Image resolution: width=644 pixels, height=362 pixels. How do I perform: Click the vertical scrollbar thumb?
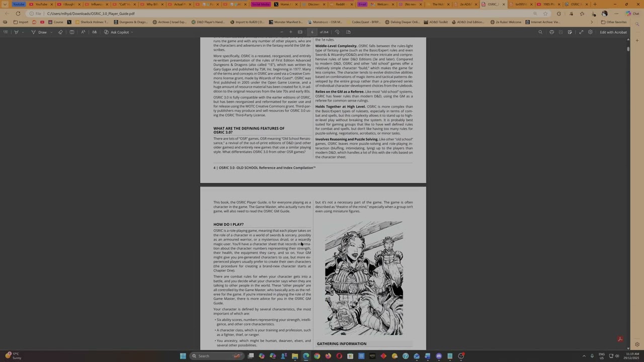click(628, 49)
